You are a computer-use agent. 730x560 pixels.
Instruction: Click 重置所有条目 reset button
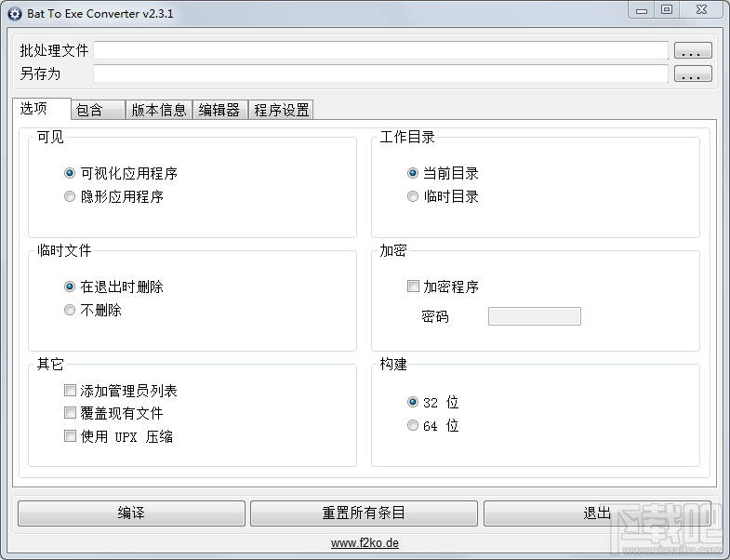[x=364, y=513]
